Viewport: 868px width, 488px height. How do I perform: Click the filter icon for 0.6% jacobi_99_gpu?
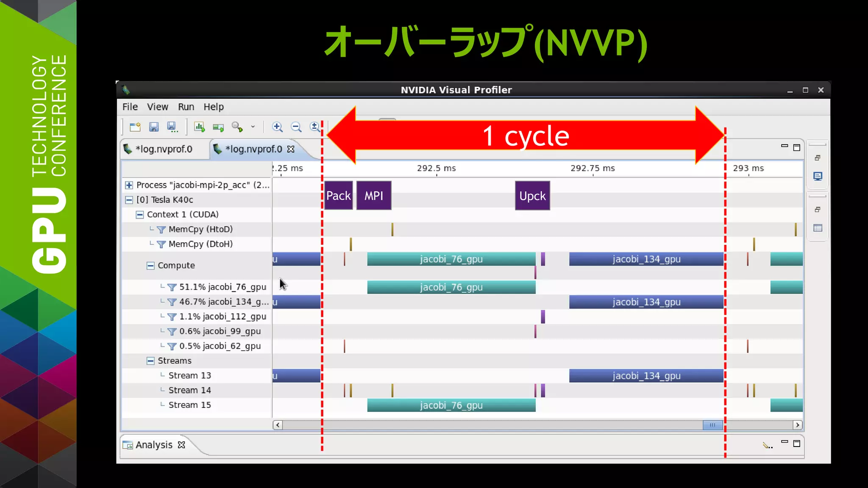point(172,332)
